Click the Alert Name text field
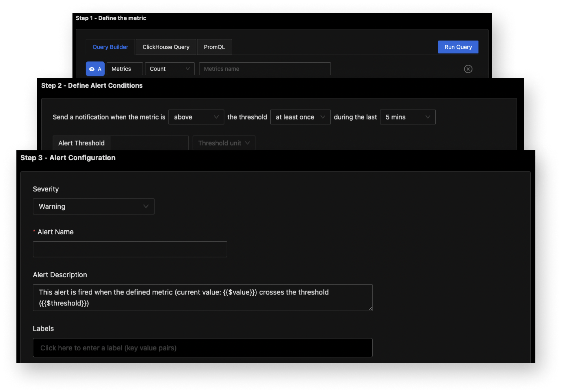The image size is (561, 392). click(130, 249)
